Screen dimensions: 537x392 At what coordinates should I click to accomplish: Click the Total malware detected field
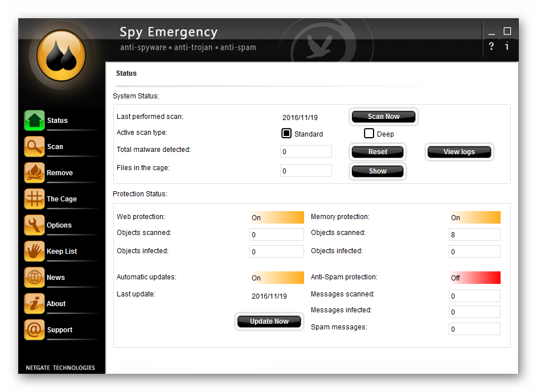306,151
